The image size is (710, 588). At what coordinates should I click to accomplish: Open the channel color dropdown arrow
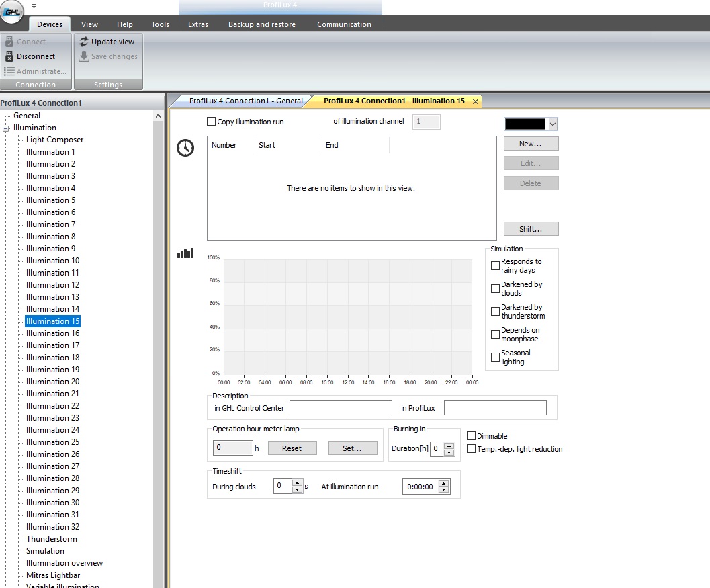(x=553, y=124)
